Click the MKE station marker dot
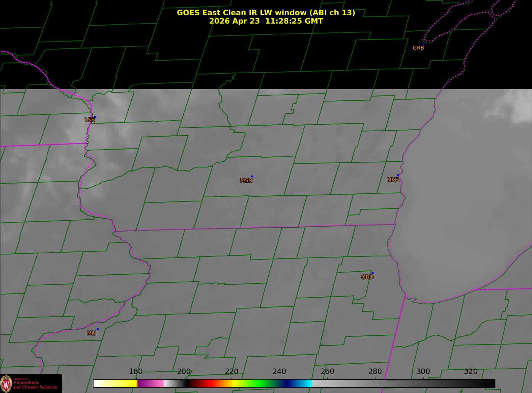Image resolution: width=532 pixels, height=393 pixels. (398, 176)
